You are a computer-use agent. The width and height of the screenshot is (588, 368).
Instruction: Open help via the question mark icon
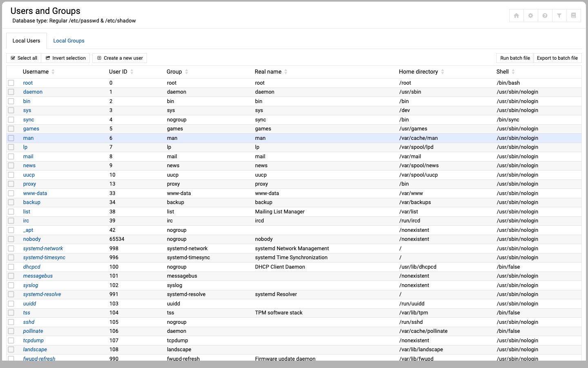545,16
